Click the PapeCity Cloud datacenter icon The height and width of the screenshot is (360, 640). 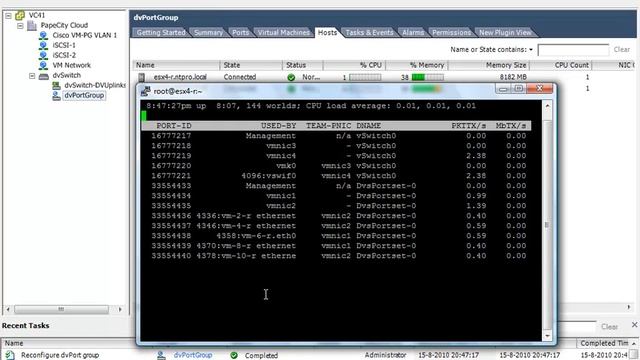tap(32, 25)
